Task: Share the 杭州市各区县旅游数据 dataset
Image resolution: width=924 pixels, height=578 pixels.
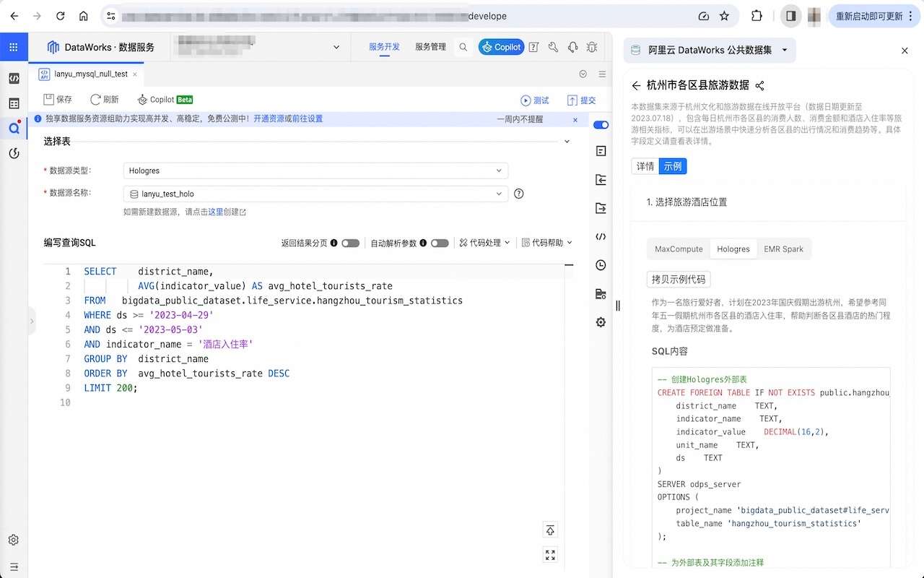Action: [x=759, y=85]
